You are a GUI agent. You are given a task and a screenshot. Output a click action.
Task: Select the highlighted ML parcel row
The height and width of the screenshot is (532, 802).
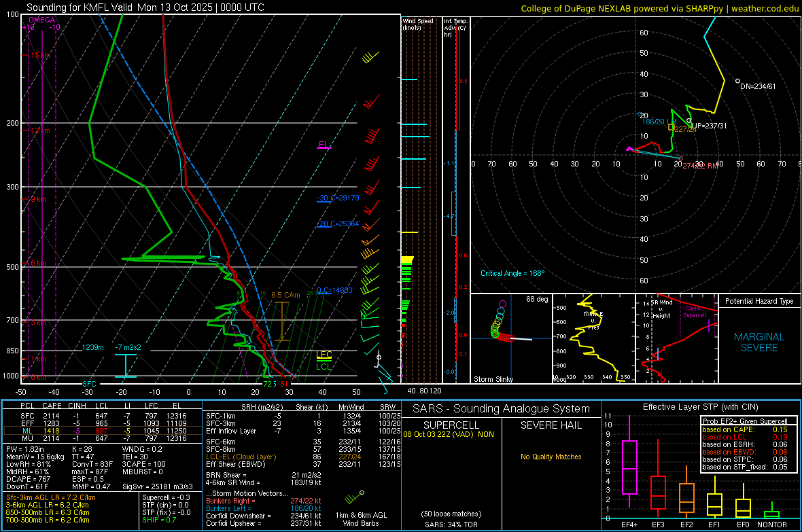click(103, 431)
